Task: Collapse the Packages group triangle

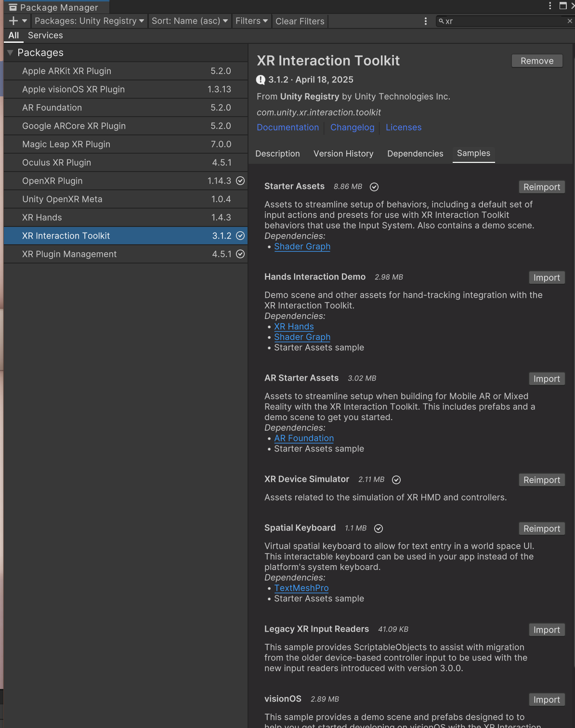Action: (x=10, y=53)
